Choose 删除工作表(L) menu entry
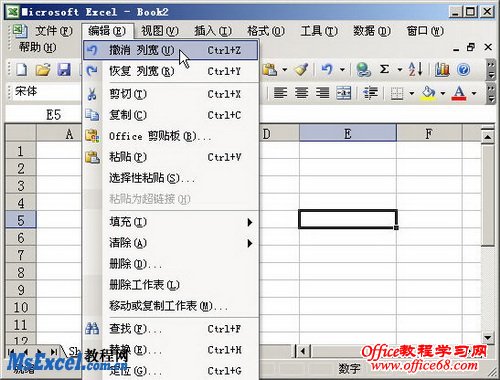The width and height of the screenshot is (500, 380). click(170, 285)
